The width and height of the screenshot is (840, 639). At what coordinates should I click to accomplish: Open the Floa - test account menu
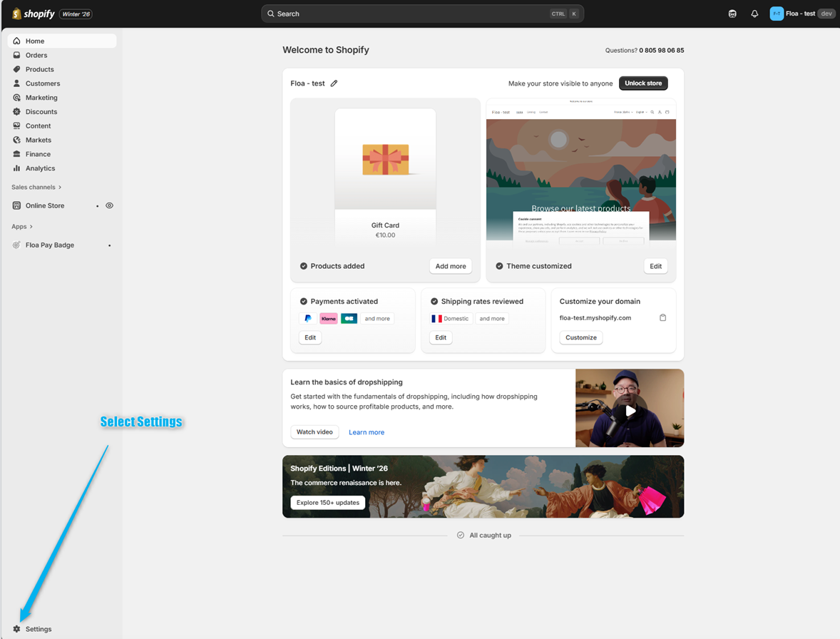802,14
